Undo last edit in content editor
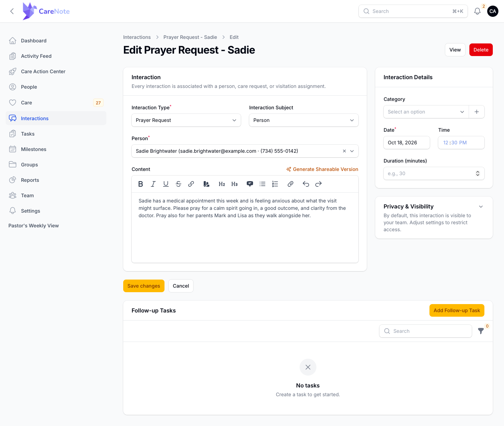 [306, 184]
